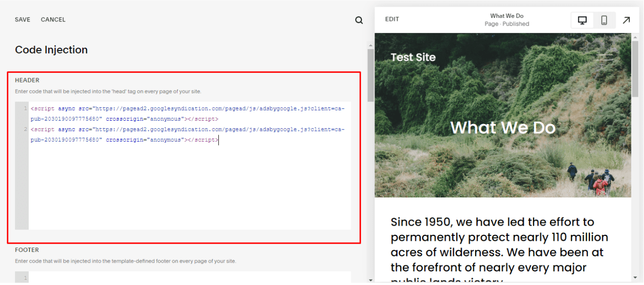Click the settings panel vertical scrollbar thumb
Image resolution: width=644 pixels, height=285 pixels.
point(371,75)
